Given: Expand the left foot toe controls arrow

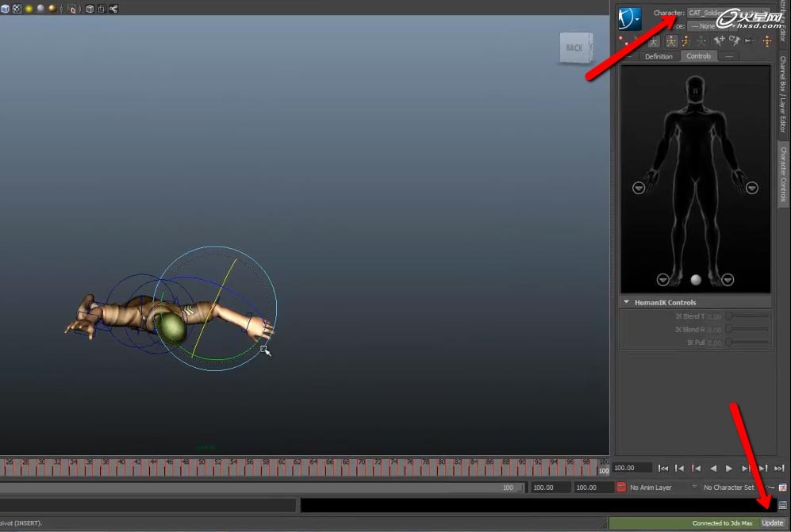Looking at the screenshot, I should pos(728,279).
